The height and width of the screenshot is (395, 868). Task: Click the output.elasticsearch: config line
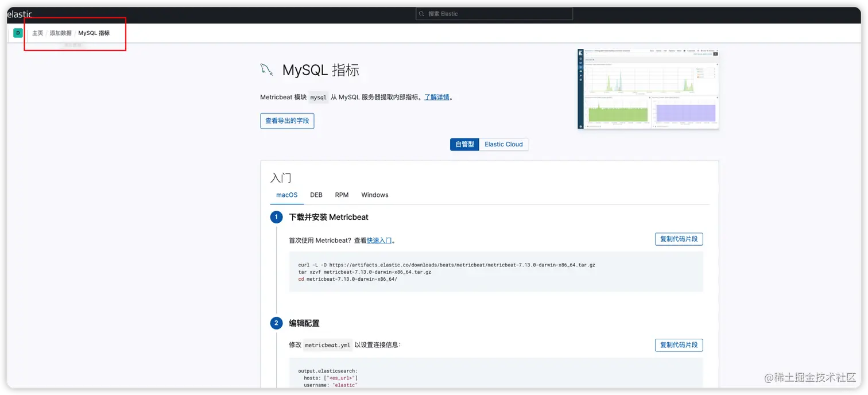click(x=328, y=371)
